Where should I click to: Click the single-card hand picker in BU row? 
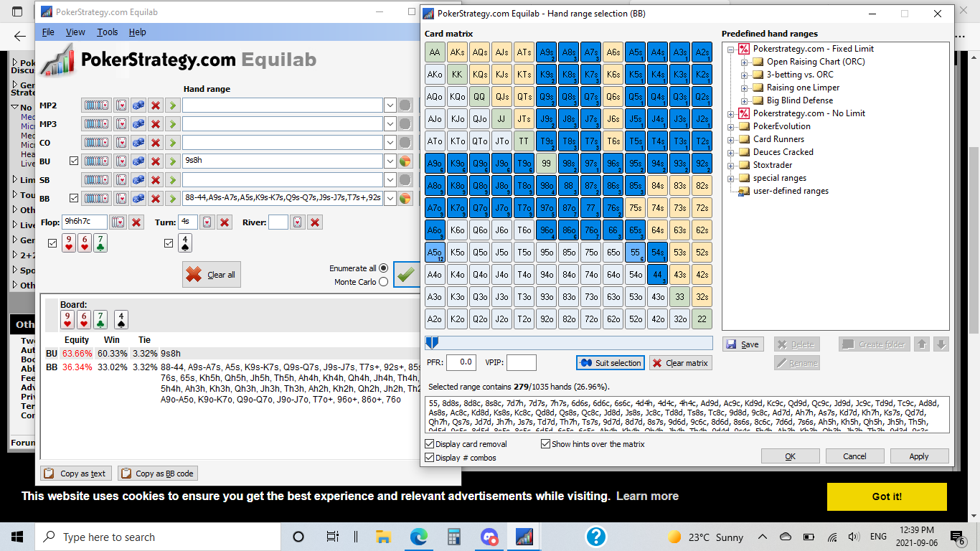click(121, 161)
